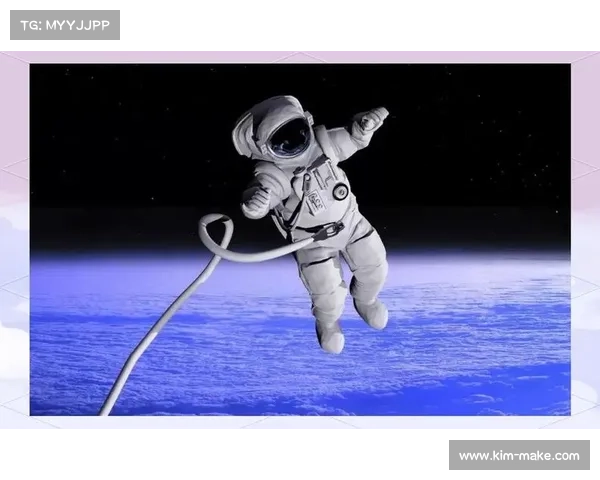Click the astronaut's clenched glove near chest

tap(257, 200)
